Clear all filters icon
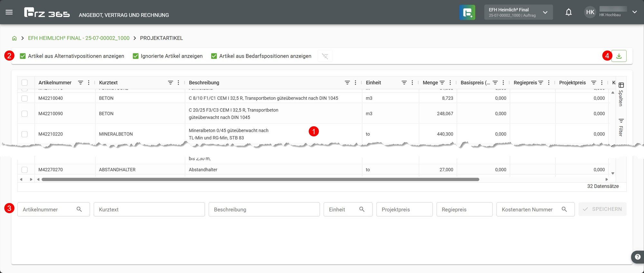The image size is (644, 273). pos(325,56)
